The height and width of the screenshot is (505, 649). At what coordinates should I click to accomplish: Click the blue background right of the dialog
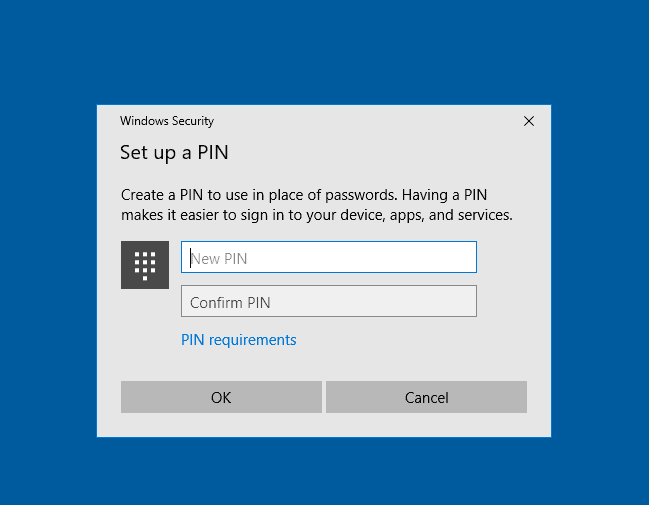tap(600, 270)
